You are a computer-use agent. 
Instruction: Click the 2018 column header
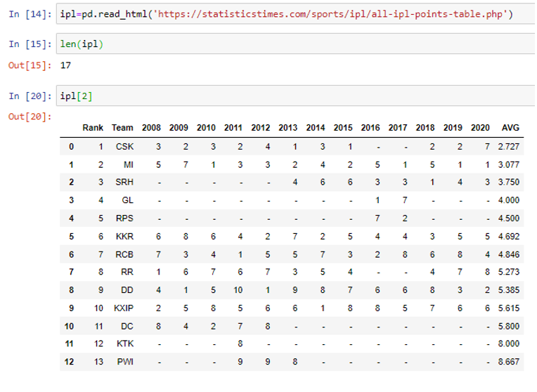coord(425,128)
